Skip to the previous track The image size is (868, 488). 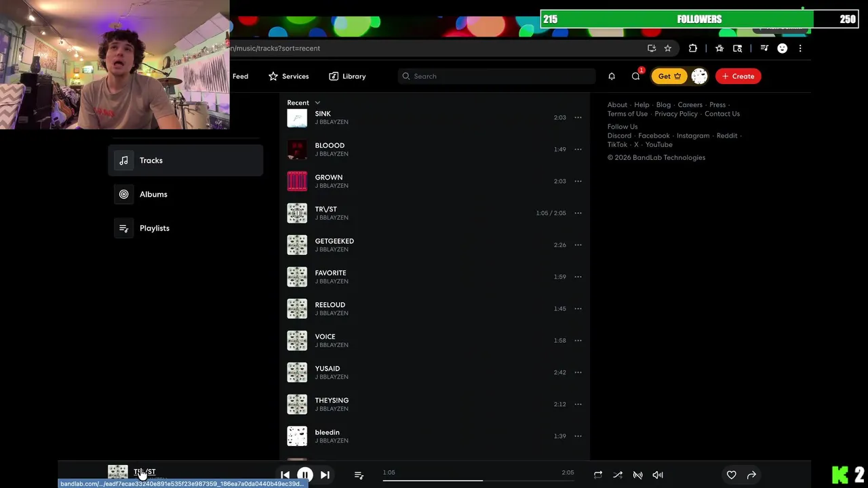coord(285,475)
